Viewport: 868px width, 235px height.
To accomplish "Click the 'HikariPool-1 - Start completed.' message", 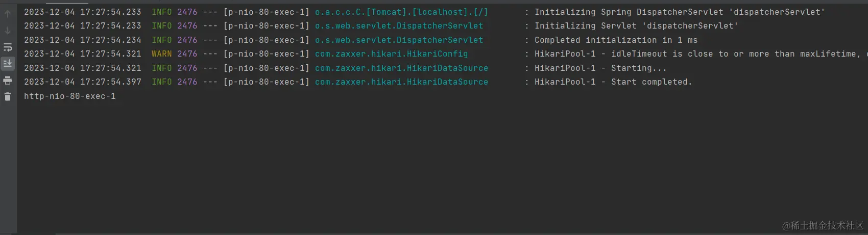I will click(613, 82).
